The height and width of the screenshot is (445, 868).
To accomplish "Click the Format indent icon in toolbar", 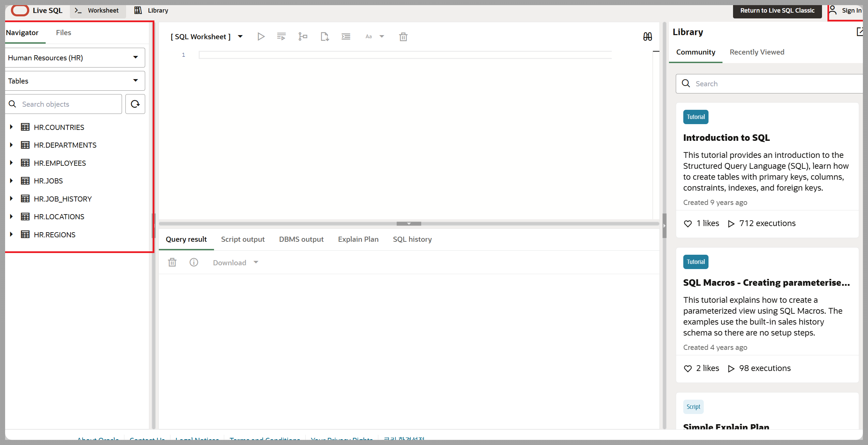I will point(346,36).
